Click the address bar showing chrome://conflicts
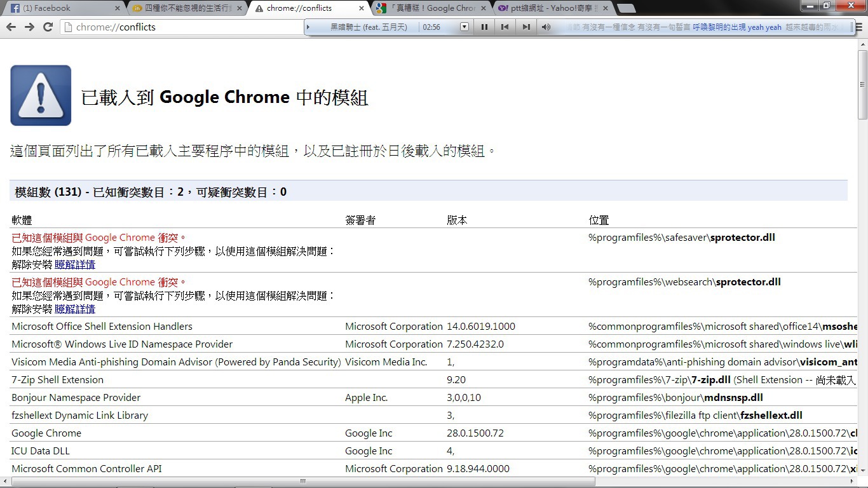This screenshot has width=868, height=488. coord(184,27)
